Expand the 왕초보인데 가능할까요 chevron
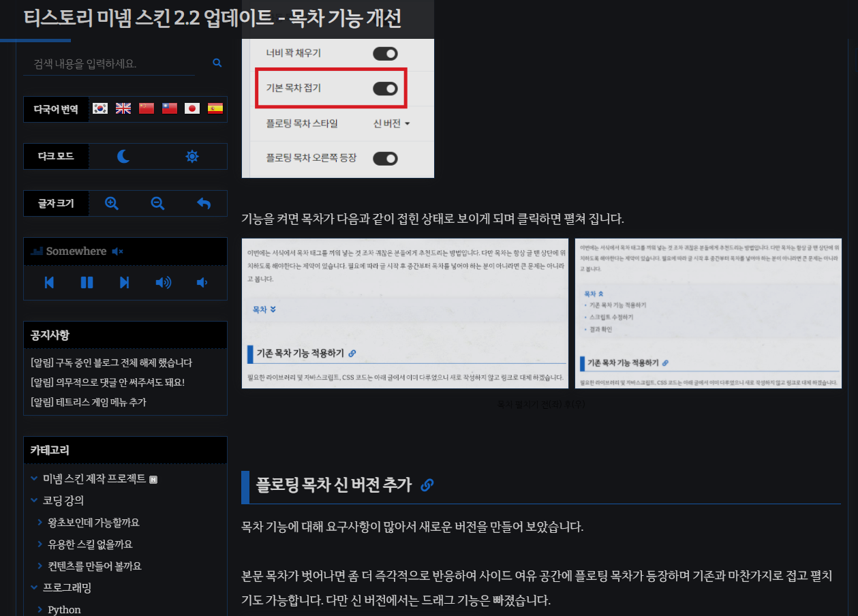 click(x=40, y=523)
